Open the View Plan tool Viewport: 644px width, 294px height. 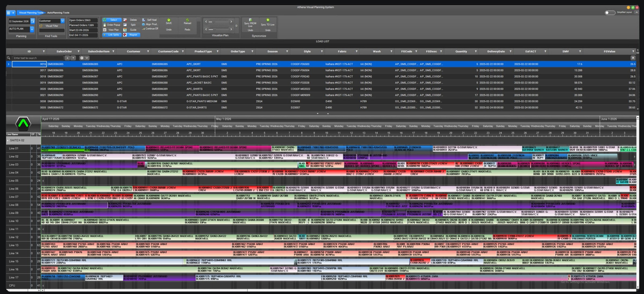111,30
